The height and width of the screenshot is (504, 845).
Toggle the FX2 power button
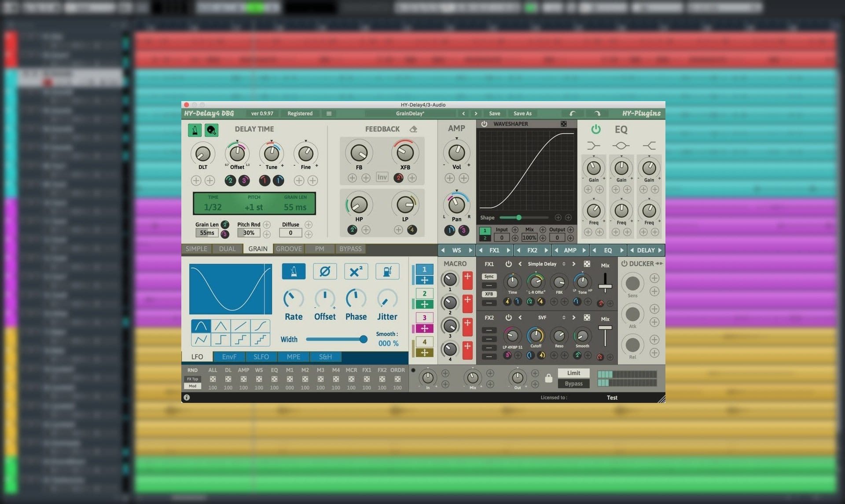click(508, 318)
